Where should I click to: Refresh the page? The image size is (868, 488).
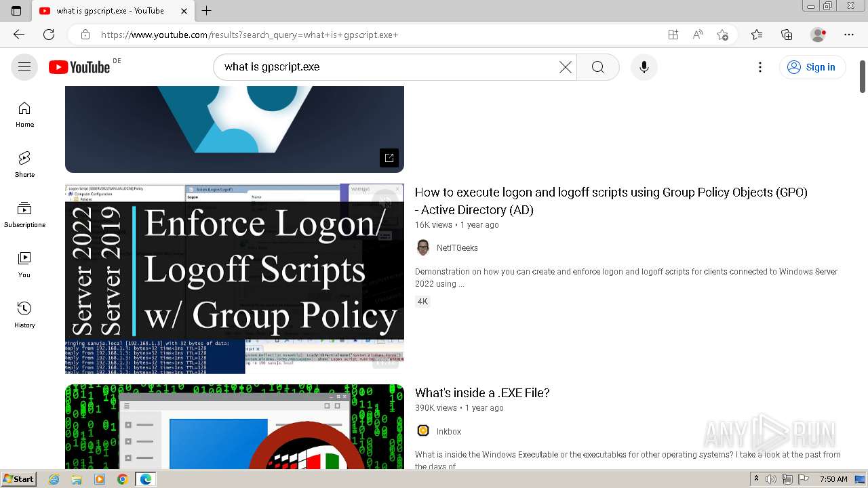coord(49,35)
